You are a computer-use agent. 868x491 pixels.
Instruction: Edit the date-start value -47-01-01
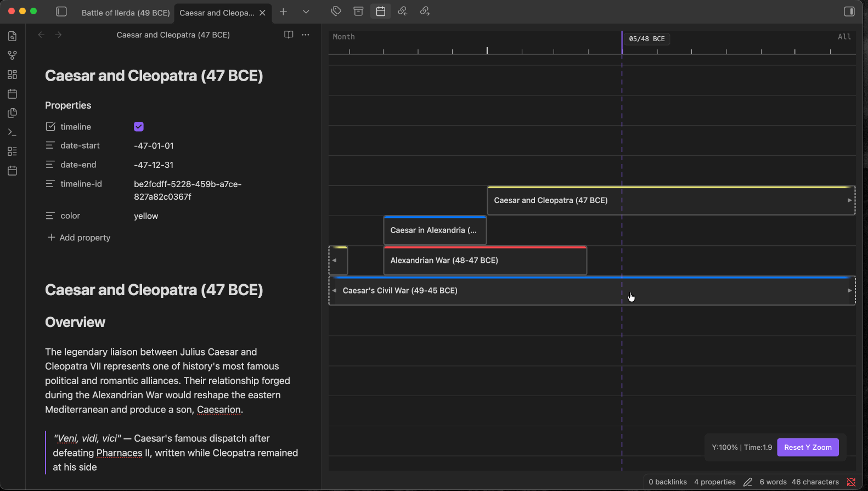(x=154, y=145)
